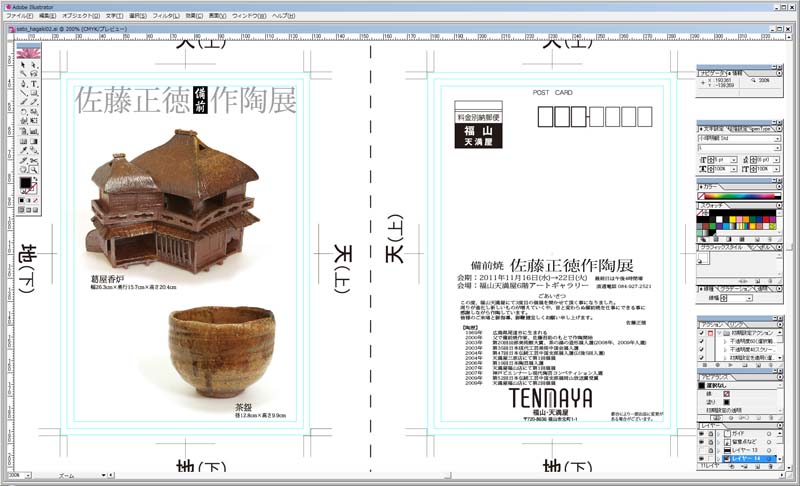Pick the Eyedropper tool

23,150
